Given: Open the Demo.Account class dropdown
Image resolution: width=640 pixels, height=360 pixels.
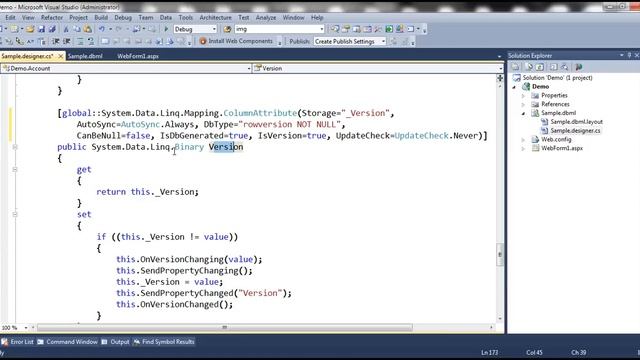Looking at the screenshot, I should pyautogui.click(x=249, y=69).
